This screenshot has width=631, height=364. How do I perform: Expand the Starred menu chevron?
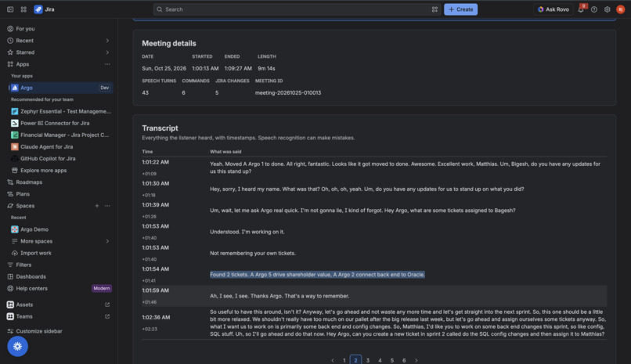(107, 52)
